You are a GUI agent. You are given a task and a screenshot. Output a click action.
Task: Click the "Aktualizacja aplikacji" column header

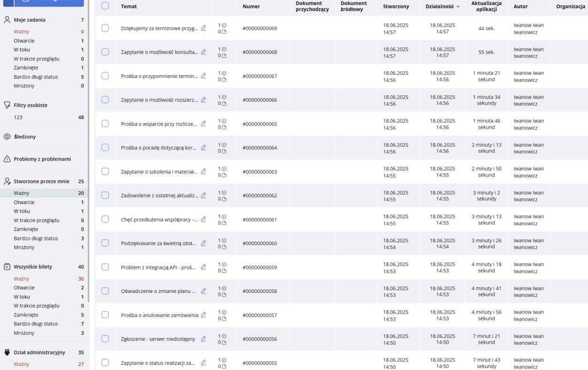point(487,6)
